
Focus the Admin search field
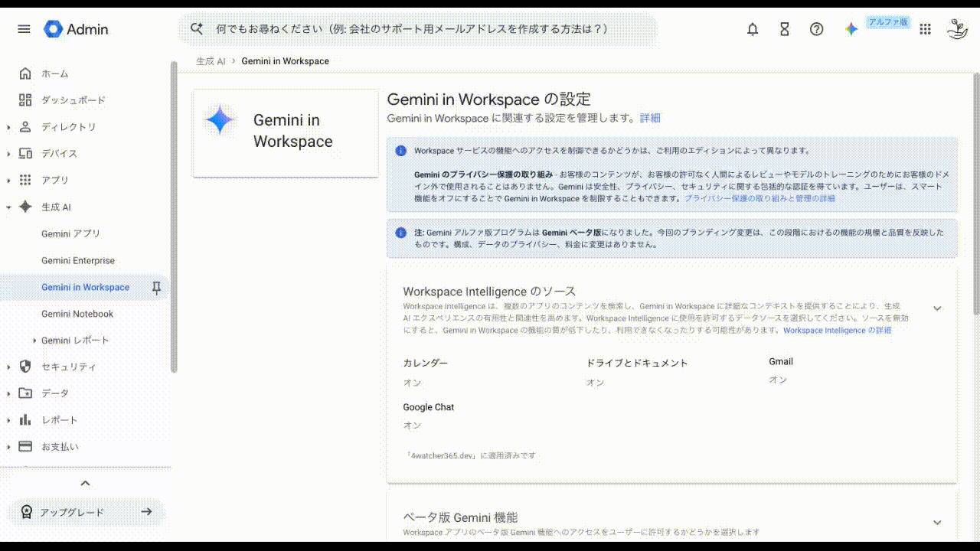417,29
